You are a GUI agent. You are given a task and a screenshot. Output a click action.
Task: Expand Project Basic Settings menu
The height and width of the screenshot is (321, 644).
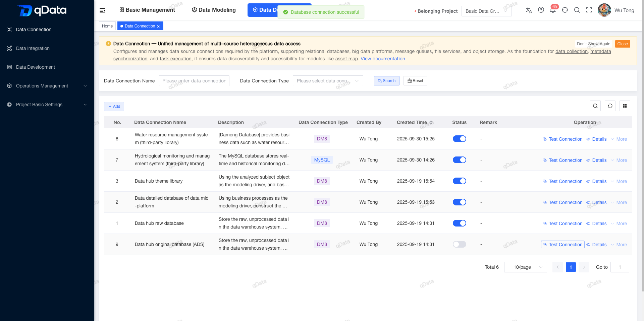point(47,105)
